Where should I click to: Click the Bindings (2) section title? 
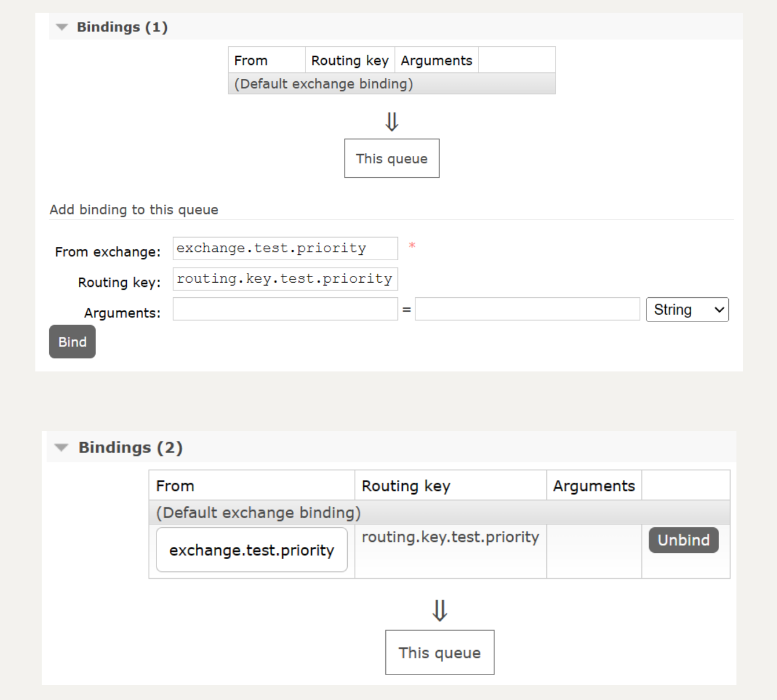pyautogui.click(x=130, y=447)
